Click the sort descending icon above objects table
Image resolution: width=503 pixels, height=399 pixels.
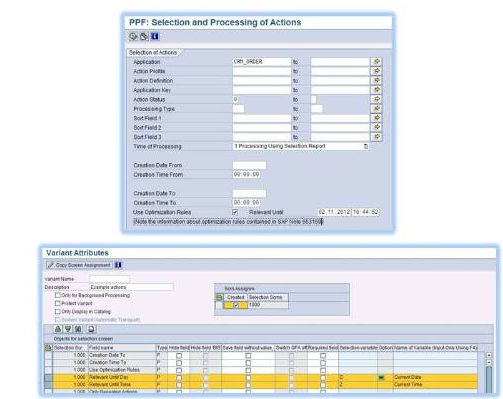point(68,329)
